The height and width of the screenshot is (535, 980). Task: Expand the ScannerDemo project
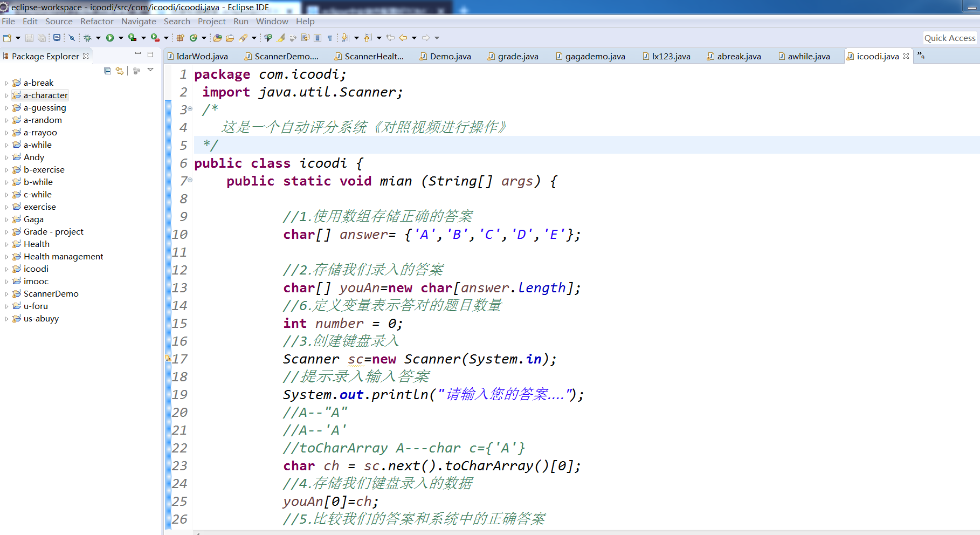pos(6,294)
